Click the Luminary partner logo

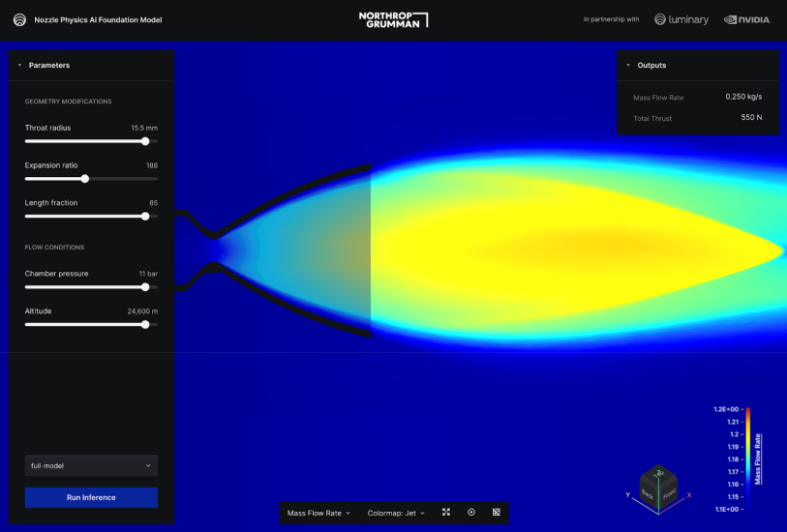pyautogui.click(x=681, y=19)
